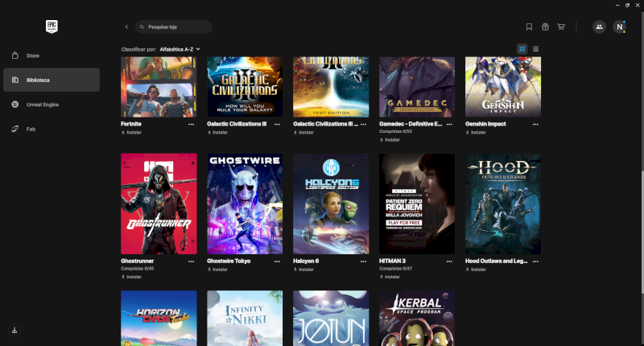This screenshot has height=346, width=644.
Task: Click the Ghostrunner title text
Action: 137,261
